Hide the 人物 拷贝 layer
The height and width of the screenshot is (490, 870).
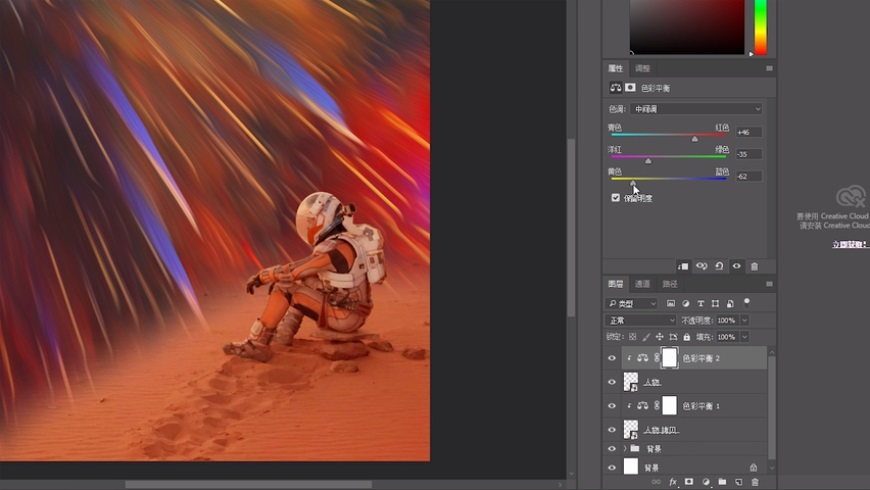[612, 430]
